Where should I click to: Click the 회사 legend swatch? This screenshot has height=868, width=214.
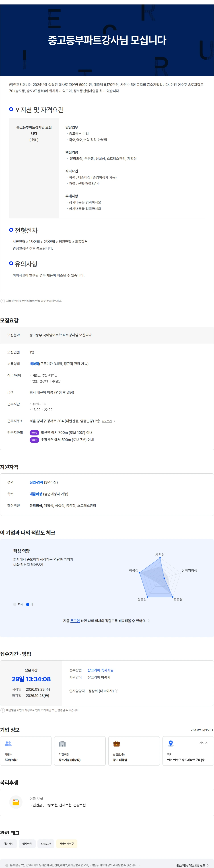coord(14,604)
